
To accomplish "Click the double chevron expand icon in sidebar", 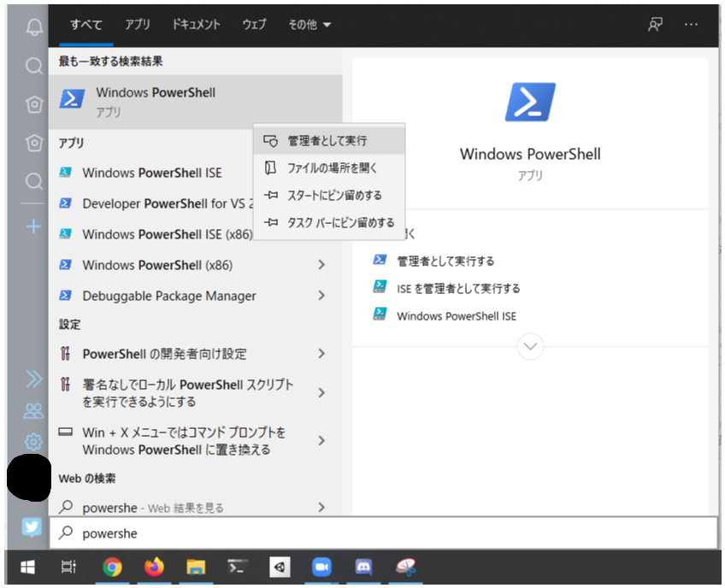I will pyautogui.click(x=33, y=379).
